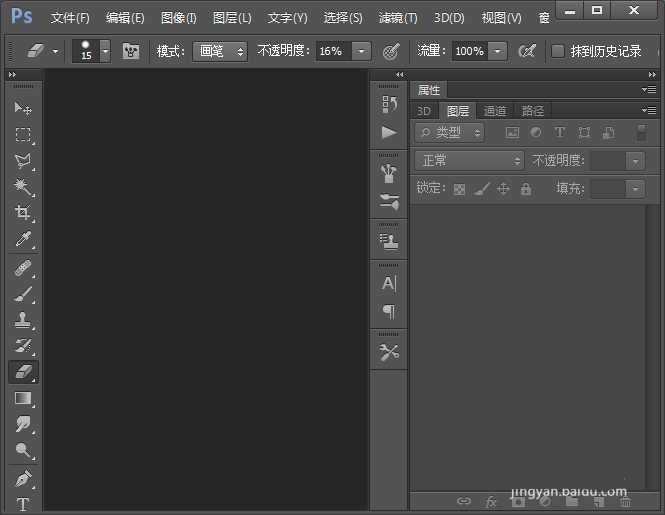The image size is (665, 515).
Task: Select the Move tool
Action: coord(23,108)
